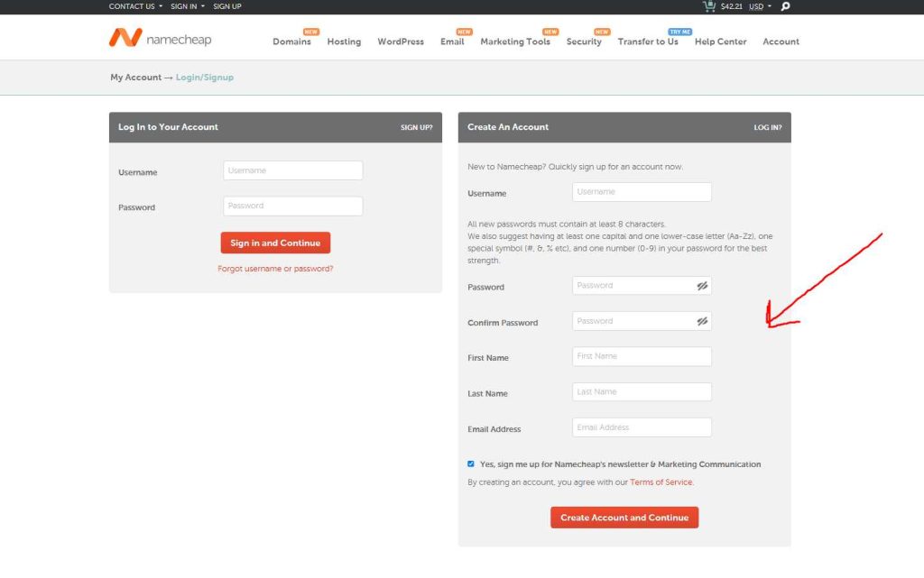Click Create Account and Continue button
This screenshot has width=924, height=578.
tap(624, 518)
